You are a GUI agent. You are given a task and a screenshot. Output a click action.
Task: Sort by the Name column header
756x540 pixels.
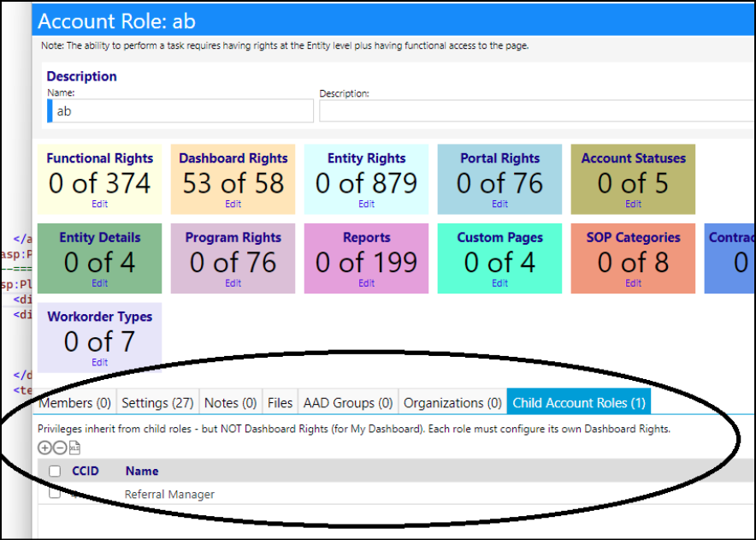(x=142, y=471)
